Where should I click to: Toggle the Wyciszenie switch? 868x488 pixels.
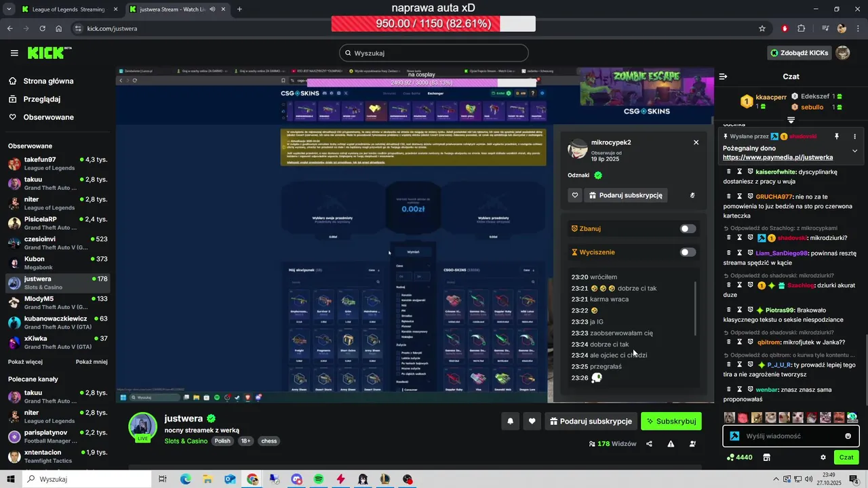coord(688,252)
